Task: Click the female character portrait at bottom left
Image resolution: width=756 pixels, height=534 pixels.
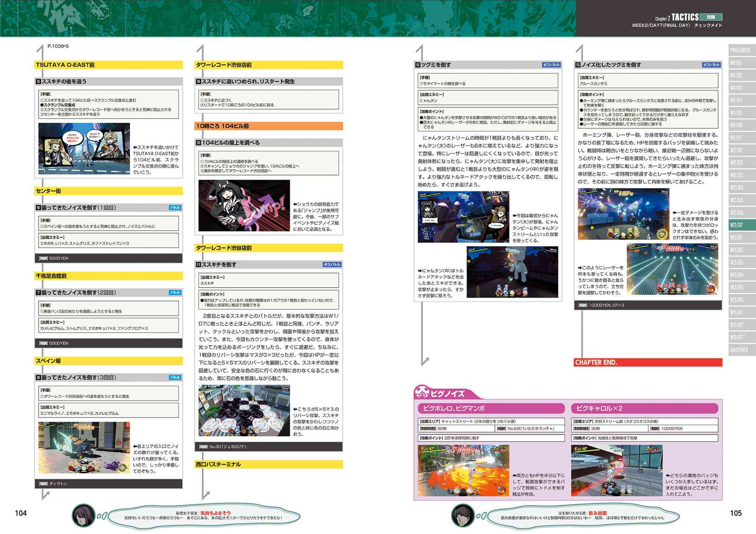Action: pyautogui.click(x=84, y=515)
